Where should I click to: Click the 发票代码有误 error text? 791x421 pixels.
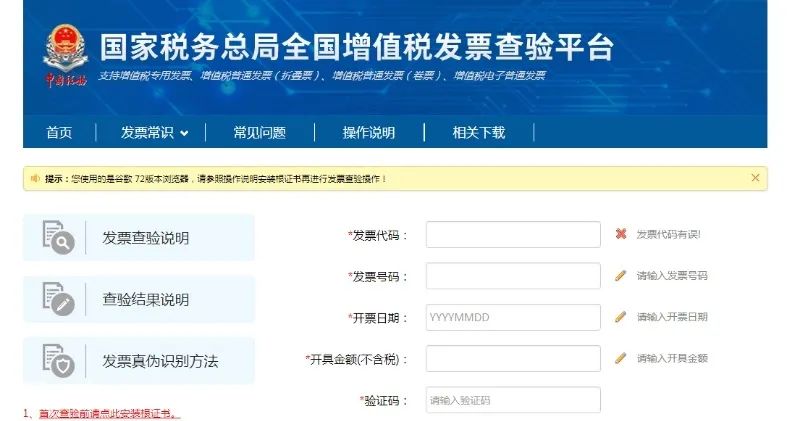pyautogui.click(x=668, y=234)
